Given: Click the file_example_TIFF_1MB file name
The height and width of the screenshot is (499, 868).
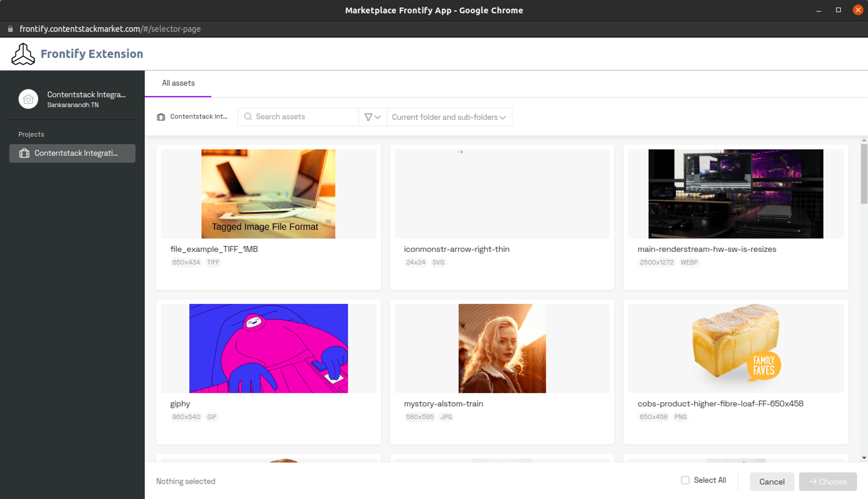Looking at the screenshot, I should 214,249.
